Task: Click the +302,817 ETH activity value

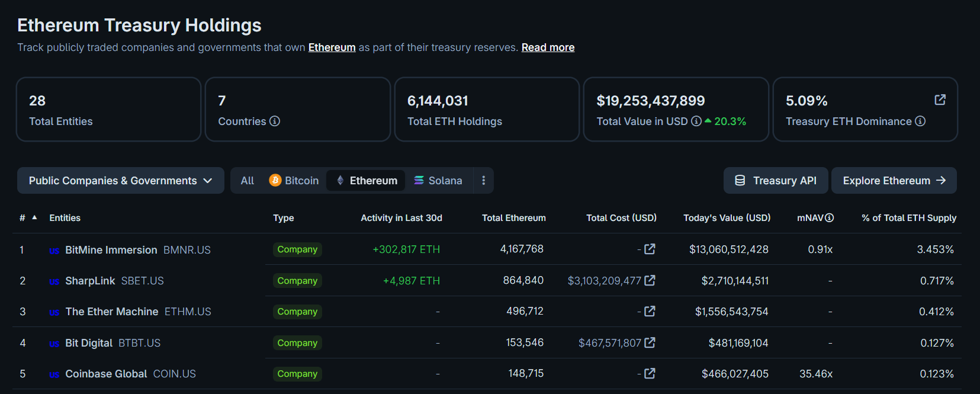Action: [406, 249]
